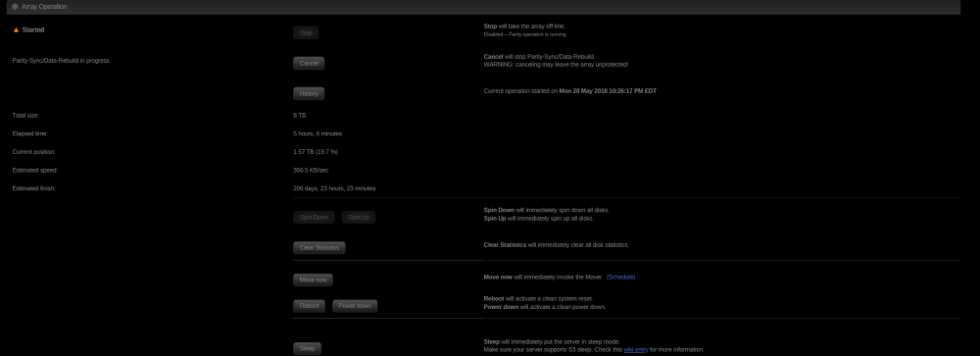Image resolution: width=980 pixels, height=356 pixels.
Task: Select 'Spin Up will immediately spin up' text
Action: (539, 219)
